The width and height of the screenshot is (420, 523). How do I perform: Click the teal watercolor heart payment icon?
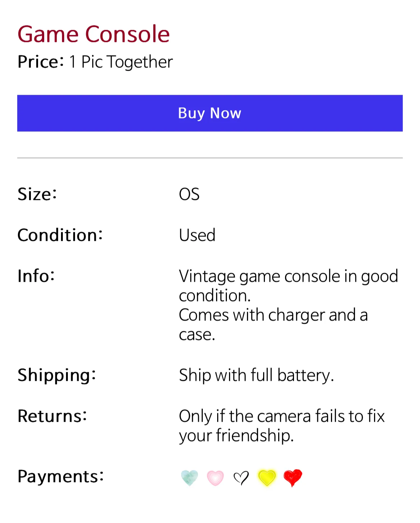pyautogui.click(x=190, y=478)
